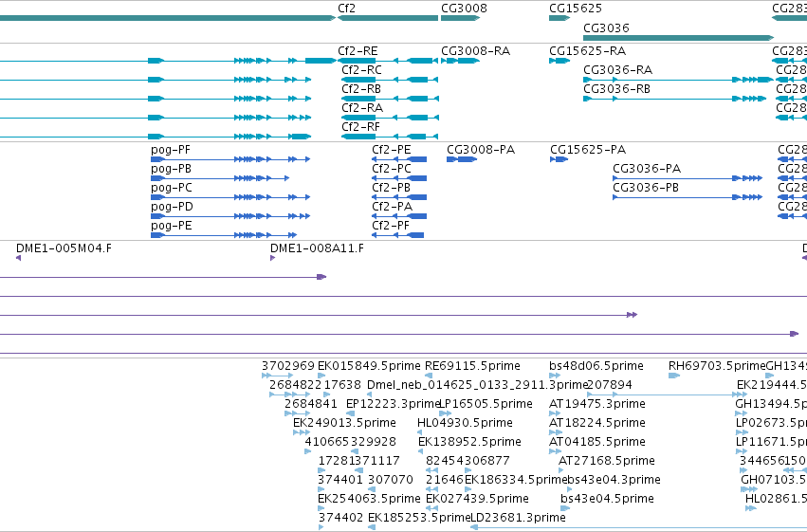Open the Cf2-PB protein label
Image resolution: width=807 pixels, height=532 pixels.
pos(391,188)
